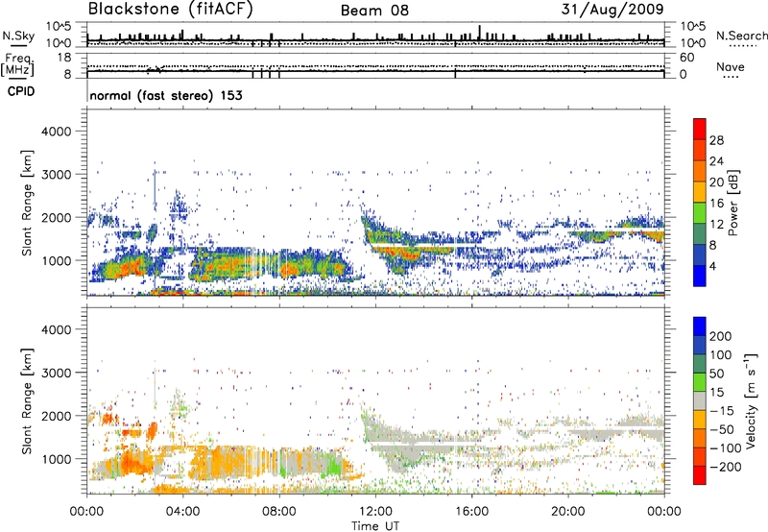The height and width of the screenshot is (532, 768).
Task: Click the "18" frequency axis tick
Action: (x=64, y=58)
